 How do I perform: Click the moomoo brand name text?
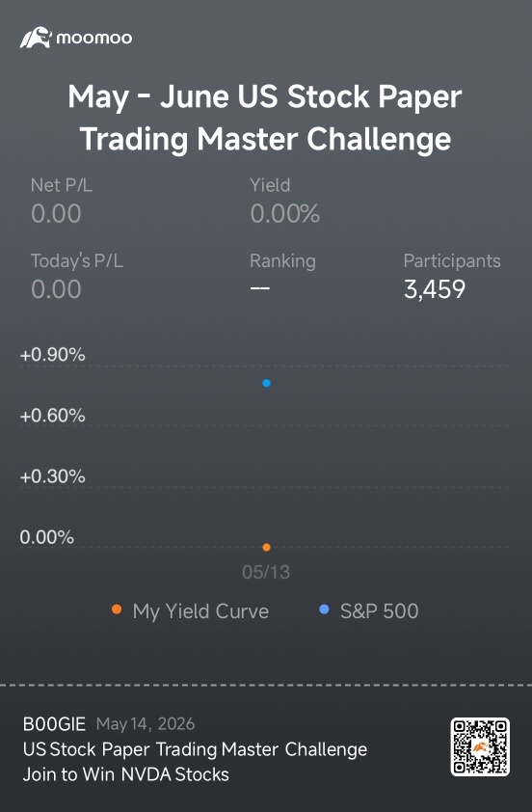pyautogui.click(x=93, y=39)
